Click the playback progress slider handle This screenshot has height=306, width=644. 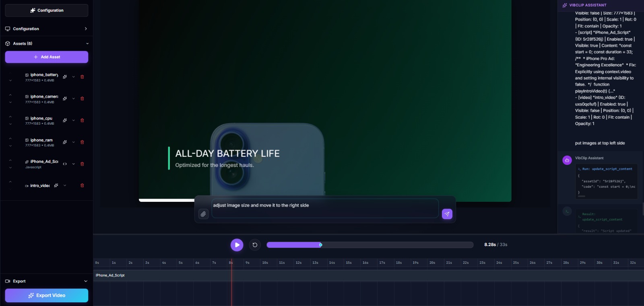click(x=320, y=245)
